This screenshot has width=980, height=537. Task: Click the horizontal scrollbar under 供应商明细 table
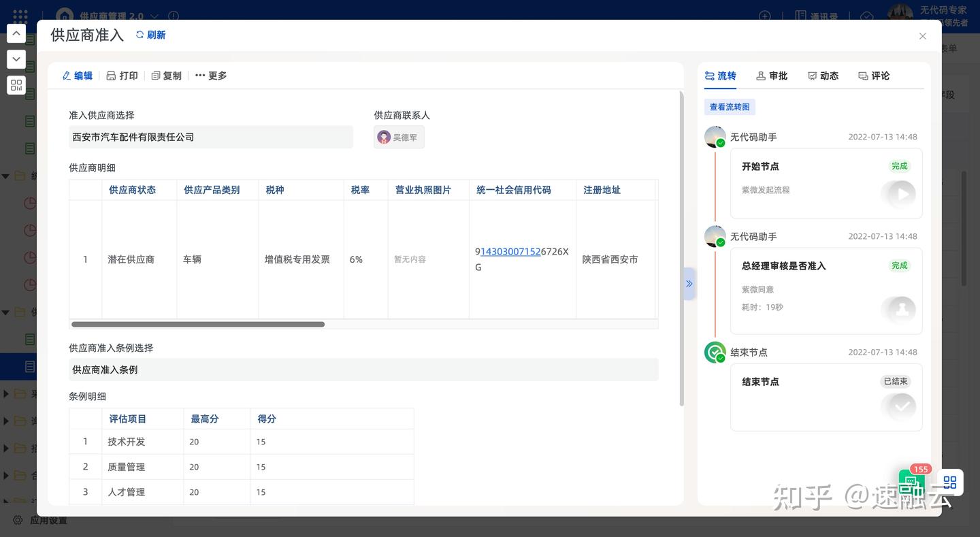(197, 324)
